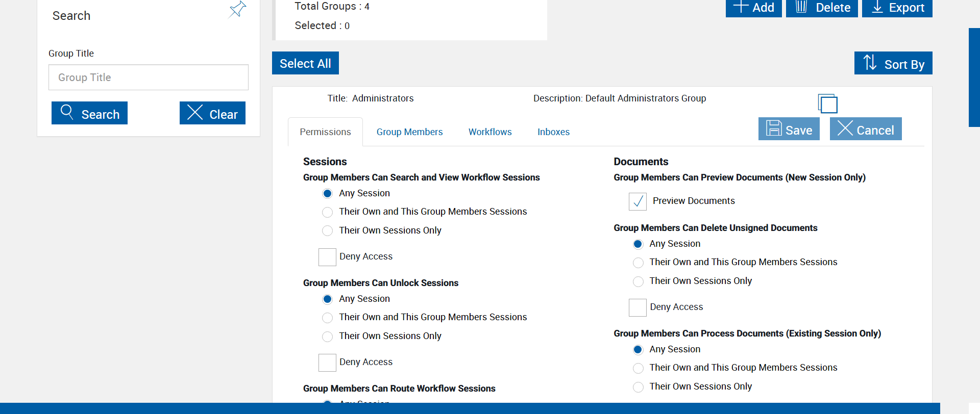Viewport: 980px width, 414px height.
Task: Select Their Own Sessions Only for Unlock Sessions
Action: pyautogui.click(x=328, y=337)
